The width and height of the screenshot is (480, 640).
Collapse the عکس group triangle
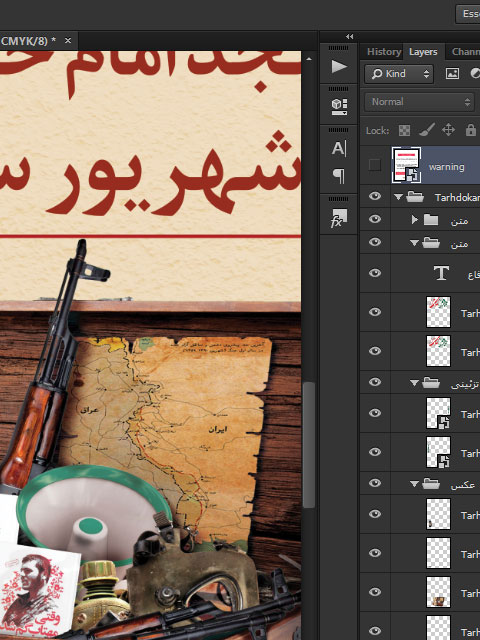(x=414, y=484)
